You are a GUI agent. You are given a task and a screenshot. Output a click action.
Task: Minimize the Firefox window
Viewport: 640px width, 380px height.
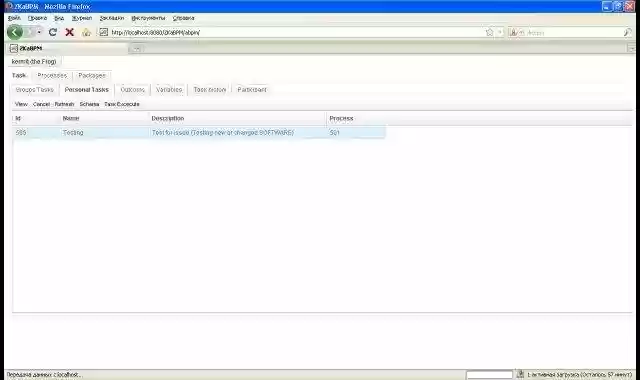click(x=607, y=6)
